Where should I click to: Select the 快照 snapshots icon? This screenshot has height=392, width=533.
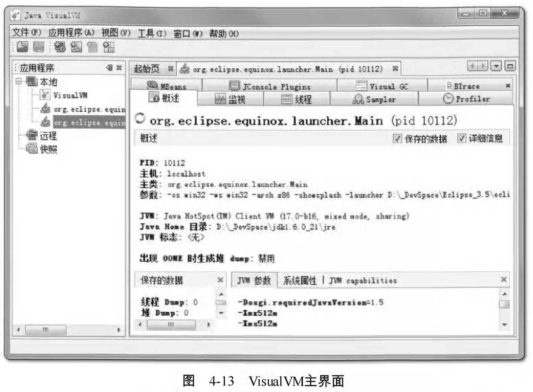coord(32,148)
